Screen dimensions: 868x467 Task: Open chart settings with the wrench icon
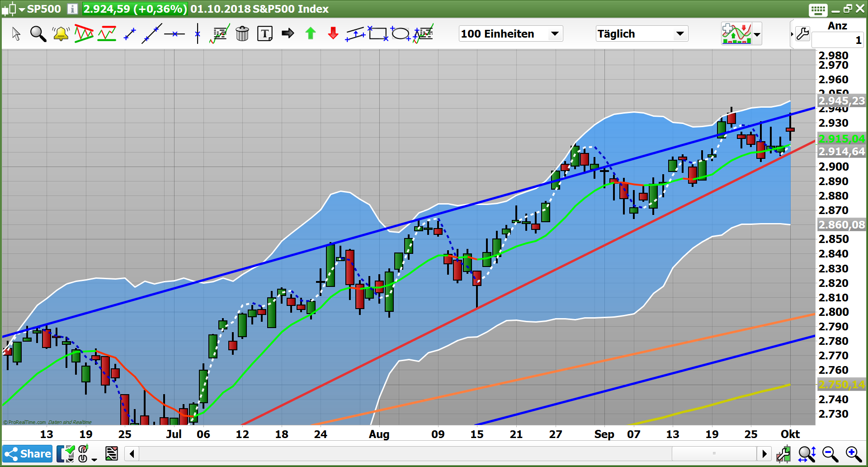click(x=803, y=34)
